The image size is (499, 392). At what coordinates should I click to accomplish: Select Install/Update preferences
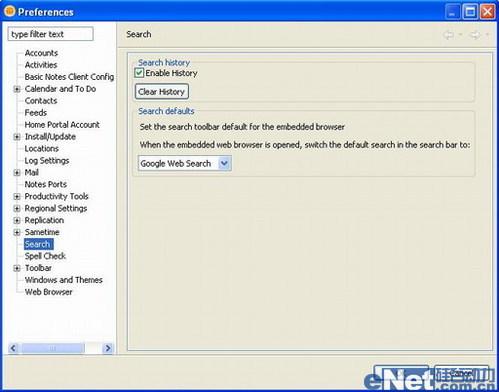pos(50,137)
